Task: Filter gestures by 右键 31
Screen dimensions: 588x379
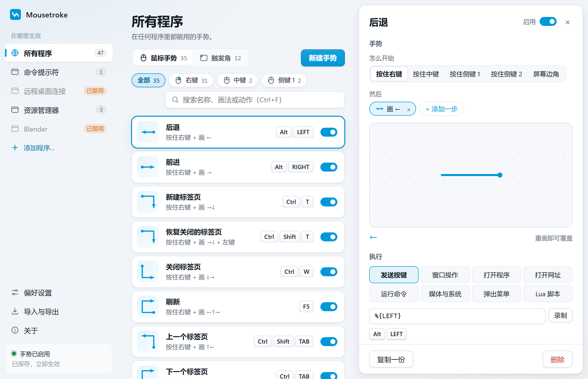Action: click(x=191, y=80)
